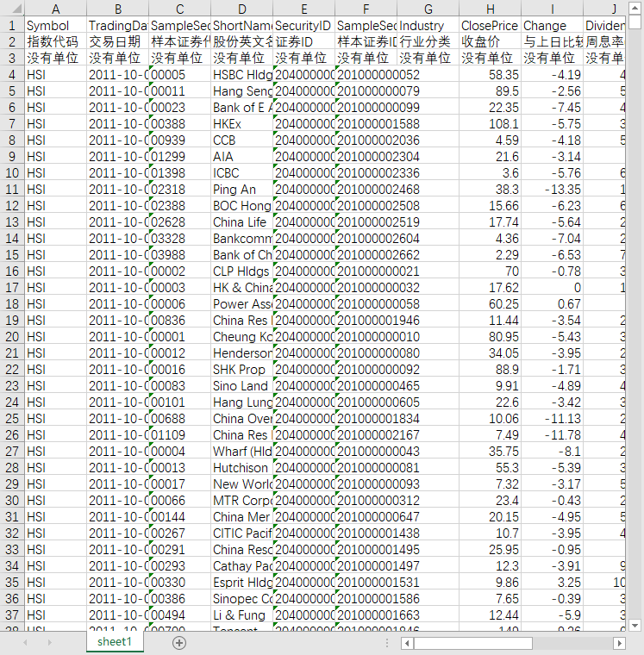Image resolution: width=644 pixels, height=655 pixels.
Task: Select the Sino Land cell
Action: (242, 385)
